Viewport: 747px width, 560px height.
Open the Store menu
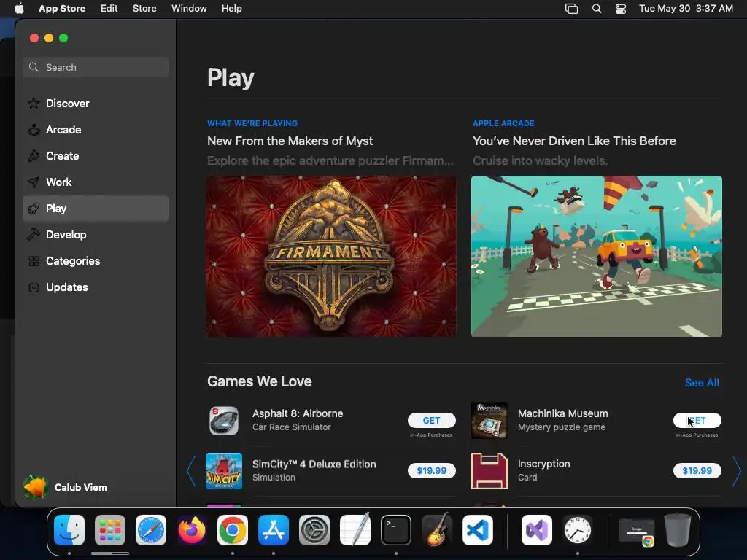pyautogui.click(x=144, y=9)
